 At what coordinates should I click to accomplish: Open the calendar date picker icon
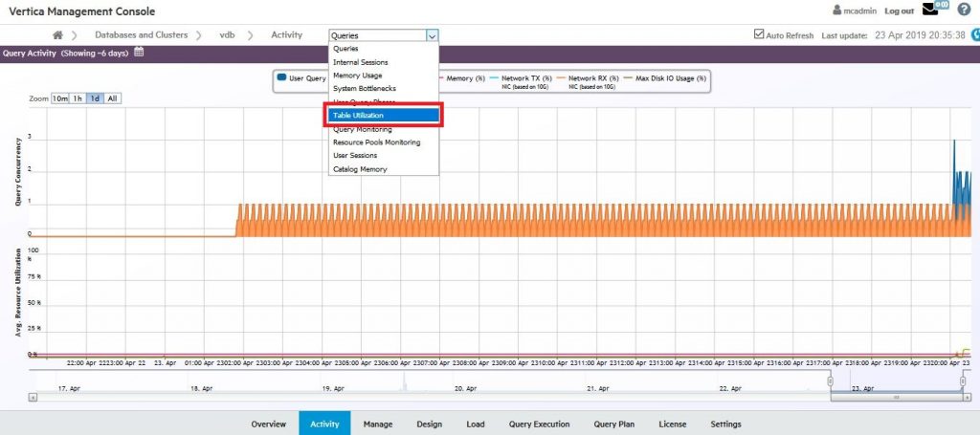pos(139,53)
